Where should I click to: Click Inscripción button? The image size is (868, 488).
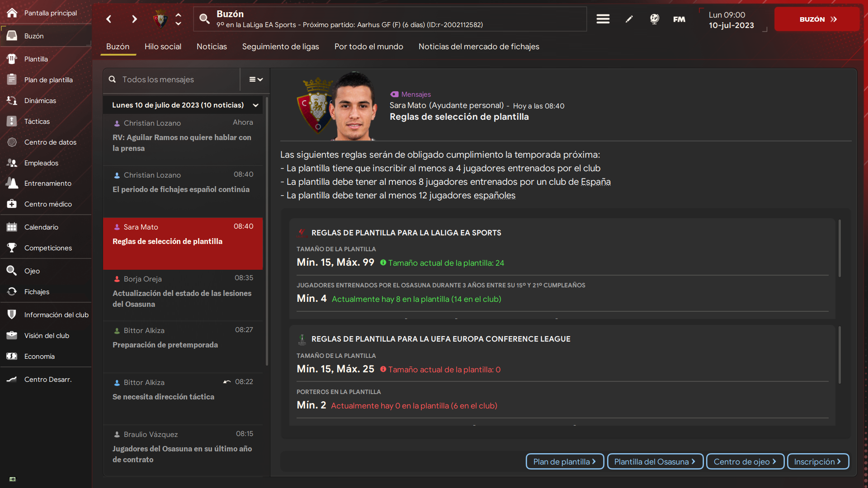pyautogui.click(x=818, y=461)
